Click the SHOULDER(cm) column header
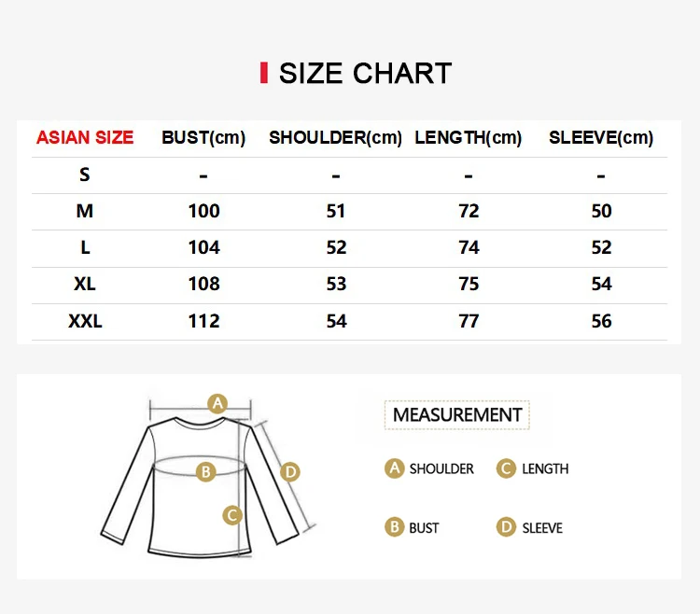Viewport: 700px width, 614px height. (x=335, y=137)
